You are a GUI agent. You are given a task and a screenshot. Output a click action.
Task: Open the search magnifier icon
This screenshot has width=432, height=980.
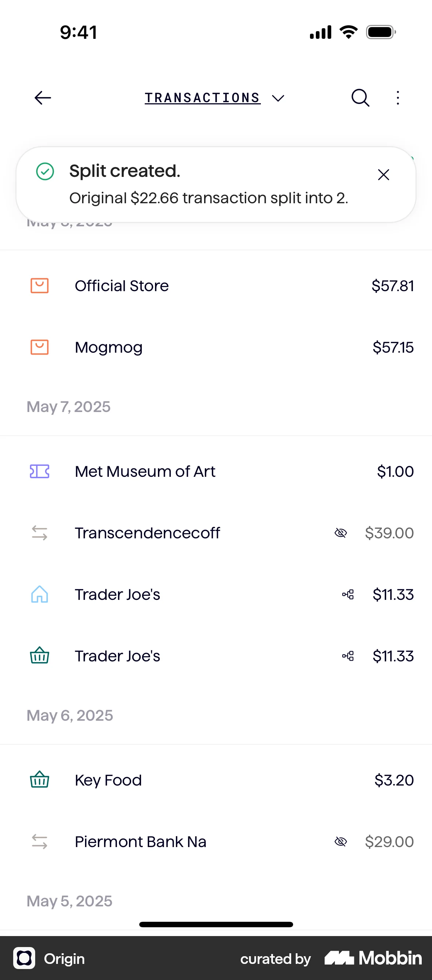[360, 98]
